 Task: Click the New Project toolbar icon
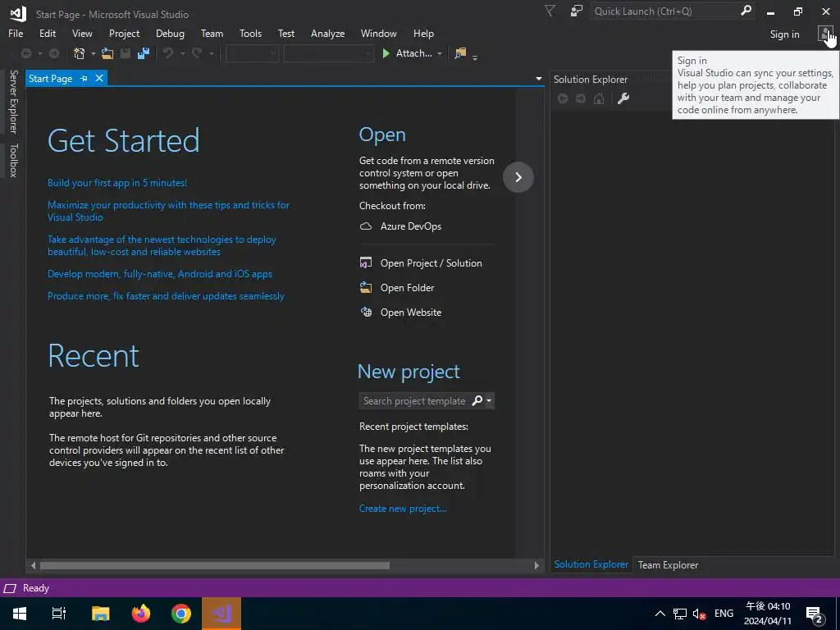pos(80,53)
